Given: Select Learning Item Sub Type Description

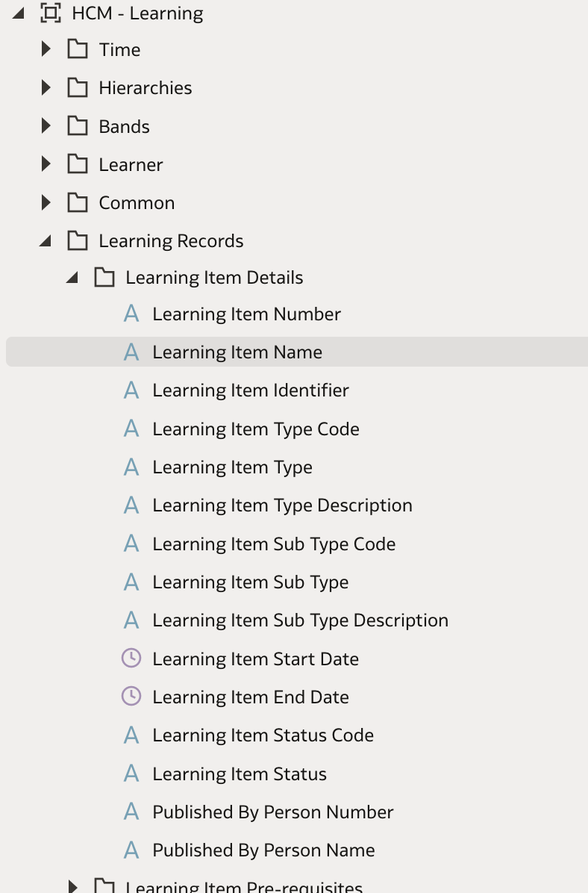Looking at the screenshot, I should [x=300, y=620].
